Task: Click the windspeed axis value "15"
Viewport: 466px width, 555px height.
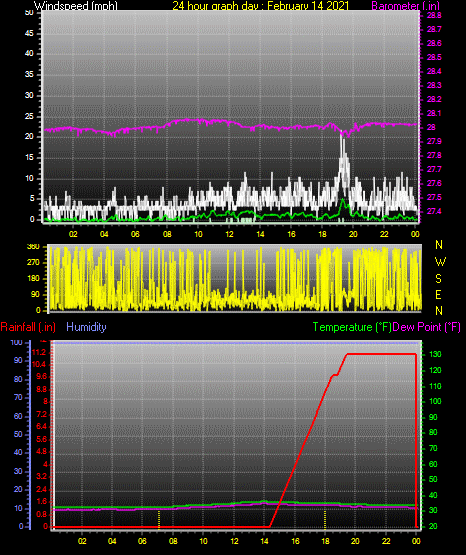Action: 29,157
